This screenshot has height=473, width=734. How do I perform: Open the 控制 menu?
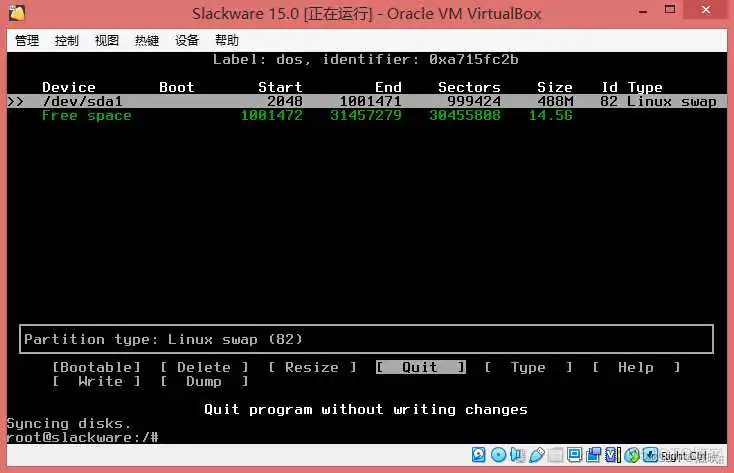(x=66, y=41)
